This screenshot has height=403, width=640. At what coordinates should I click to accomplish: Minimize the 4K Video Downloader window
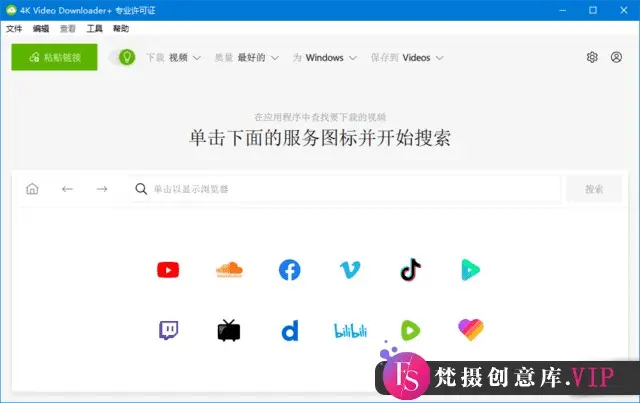click(x=562, y=10)
